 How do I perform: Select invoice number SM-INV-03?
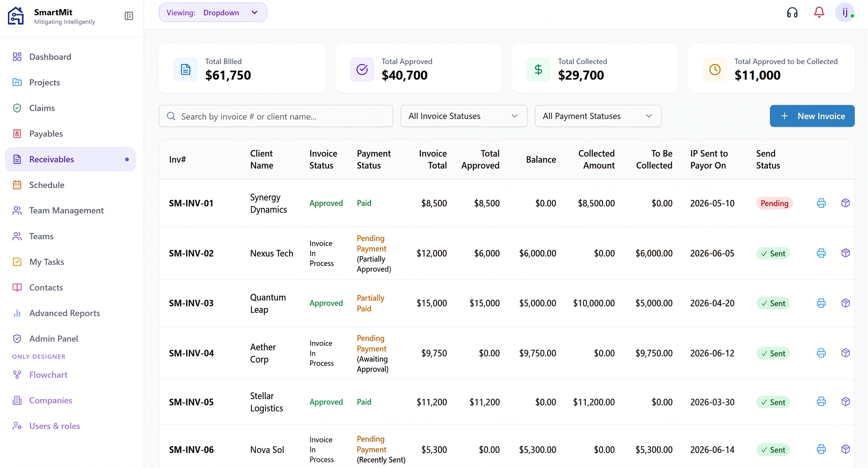(191, 303)
